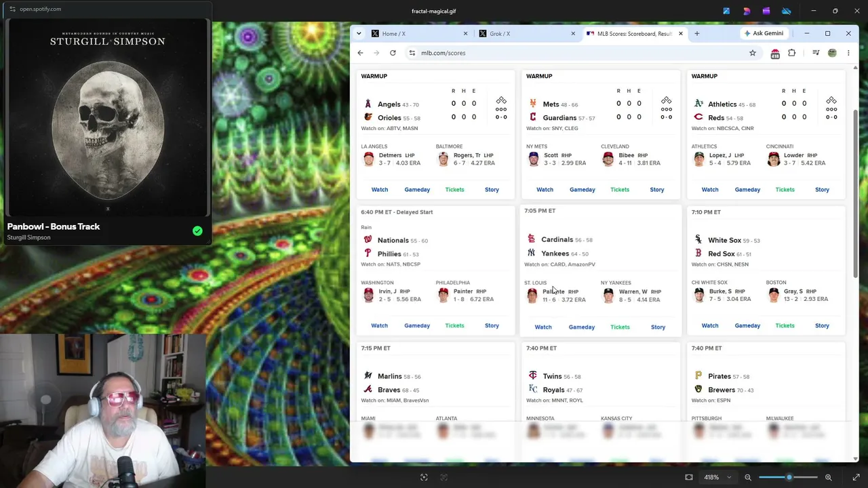The image size is (868, 488).
Task: Click the visual search scan icon in photo viewer
Action: pos(424,477)
